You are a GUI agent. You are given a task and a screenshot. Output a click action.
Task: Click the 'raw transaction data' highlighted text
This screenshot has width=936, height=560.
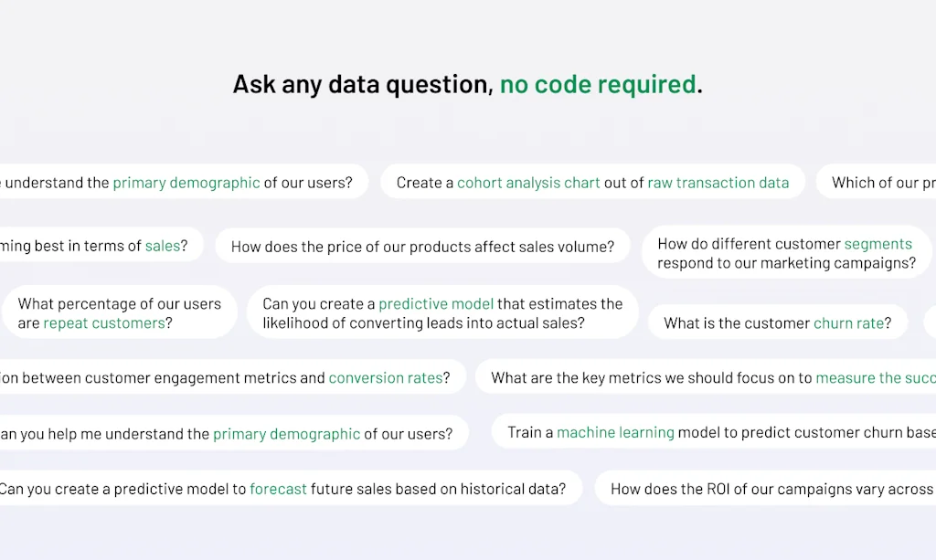718,182
